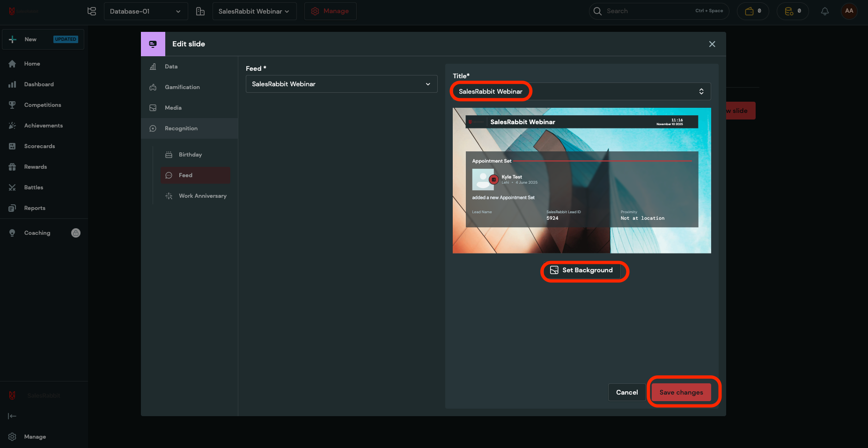Screen dimensions: 868x448
Task: Open the Database-01 dropdown
Action: click(146, 11)
